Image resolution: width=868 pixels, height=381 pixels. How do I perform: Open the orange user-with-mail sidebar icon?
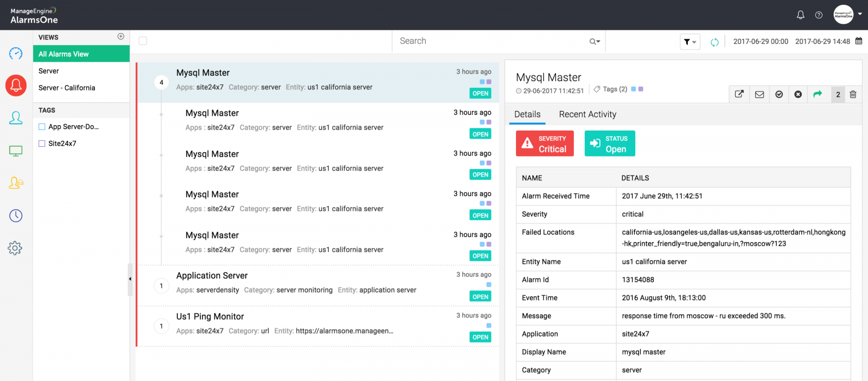point(16,183)
